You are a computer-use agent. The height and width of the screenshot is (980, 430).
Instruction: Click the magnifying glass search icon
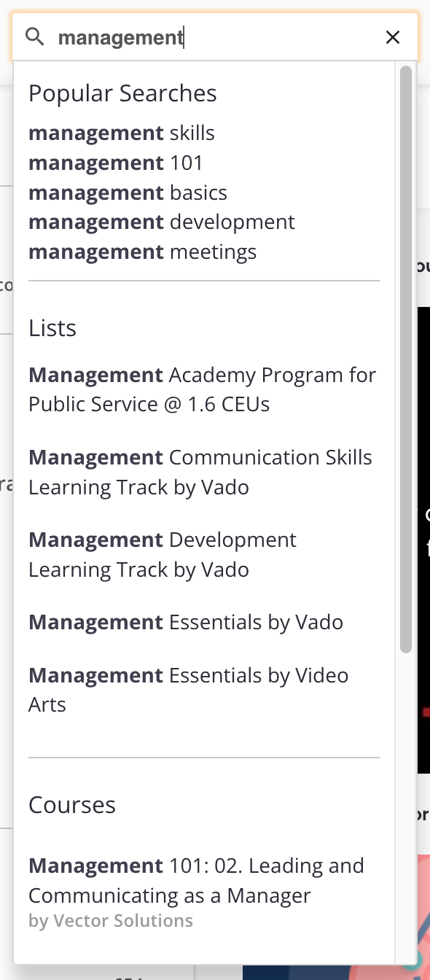pos(35,36)
